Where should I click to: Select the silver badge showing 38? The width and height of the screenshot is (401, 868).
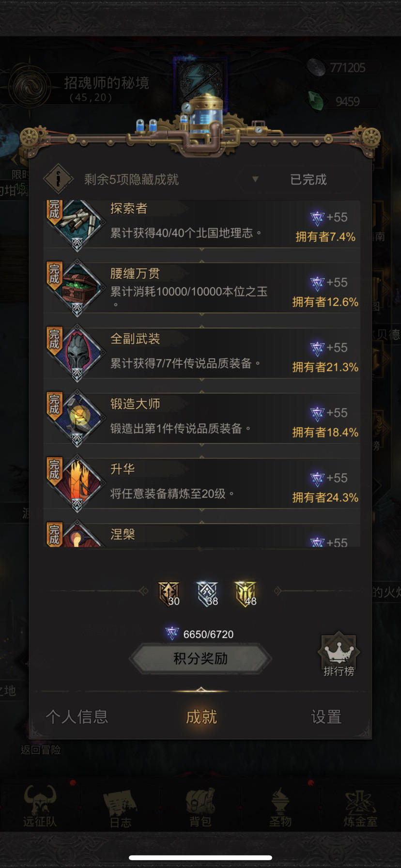point(207,594)
